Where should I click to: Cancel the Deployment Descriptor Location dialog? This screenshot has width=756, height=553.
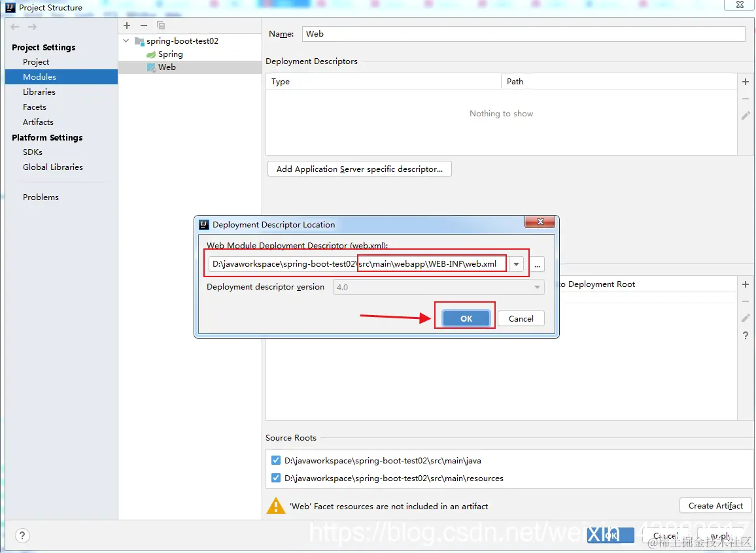(x=521, y=318)
